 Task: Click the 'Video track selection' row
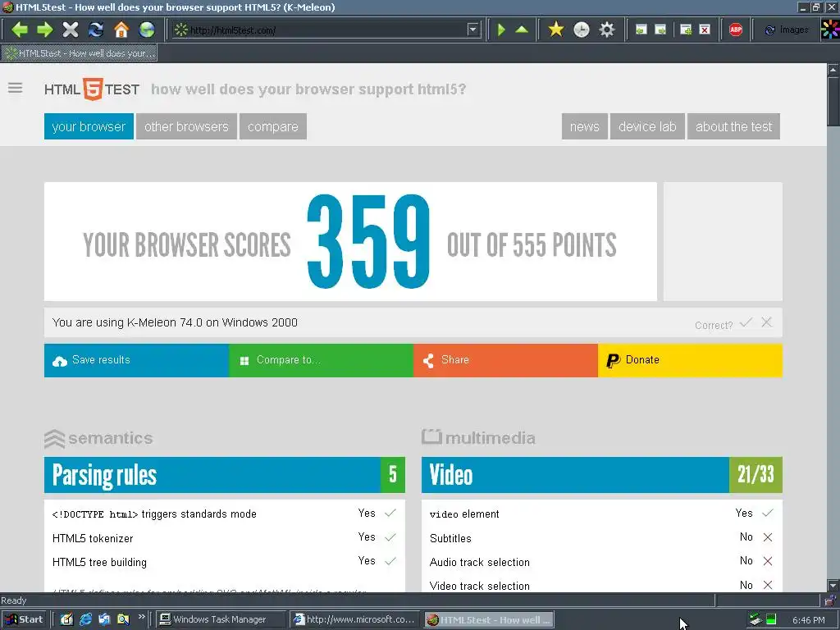click(601, 586)
